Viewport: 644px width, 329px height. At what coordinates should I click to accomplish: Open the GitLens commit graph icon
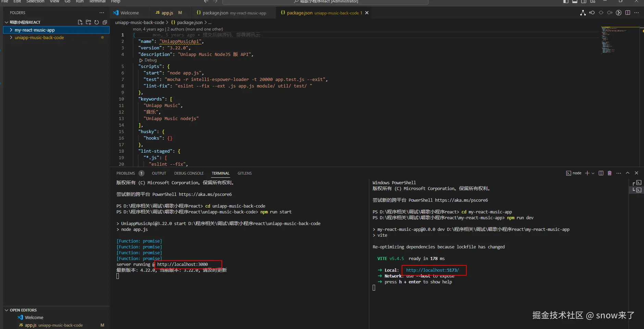[583, 13]
